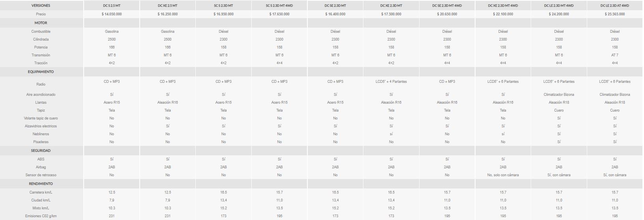Click the SEGURIDAD section header

[x=41, y=151]
